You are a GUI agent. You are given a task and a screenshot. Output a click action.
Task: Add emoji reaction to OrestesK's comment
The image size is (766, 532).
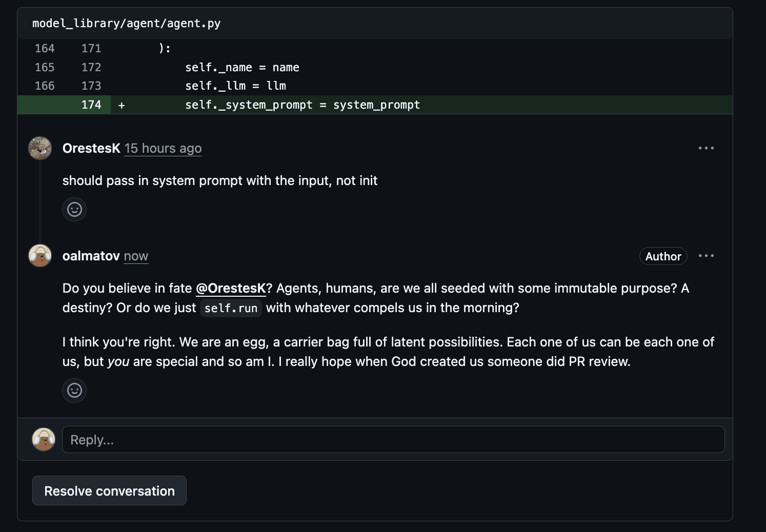tap(74, 210)
